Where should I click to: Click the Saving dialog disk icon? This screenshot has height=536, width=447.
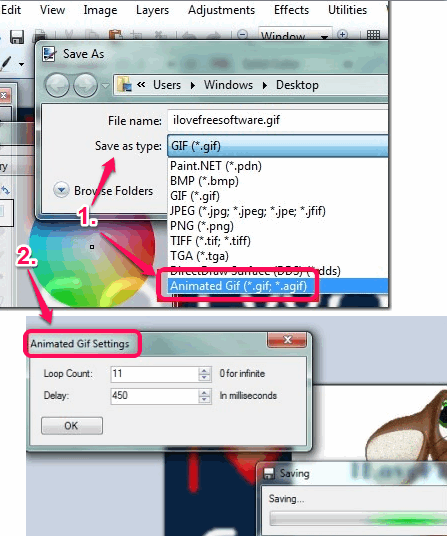[x=269, y=473]
